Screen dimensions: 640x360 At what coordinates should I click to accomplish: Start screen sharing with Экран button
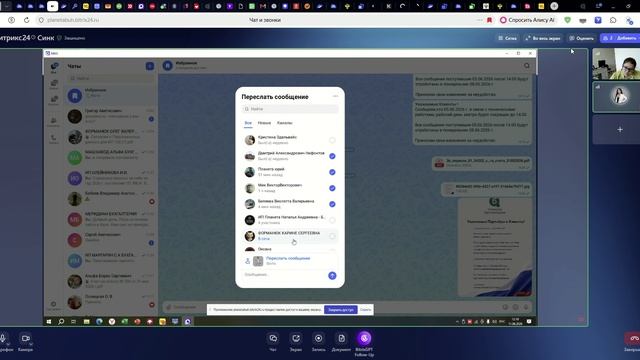click(x=296, y=342)
